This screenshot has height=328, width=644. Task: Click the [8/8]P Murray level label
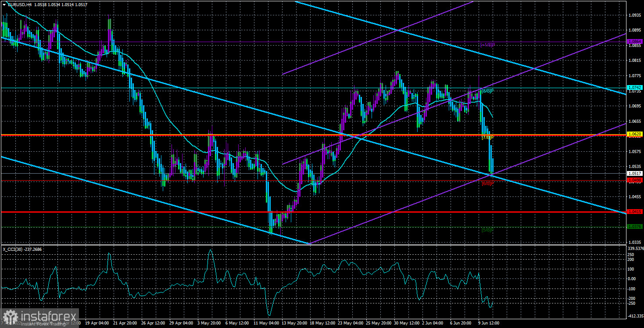(x=488, y=91)
